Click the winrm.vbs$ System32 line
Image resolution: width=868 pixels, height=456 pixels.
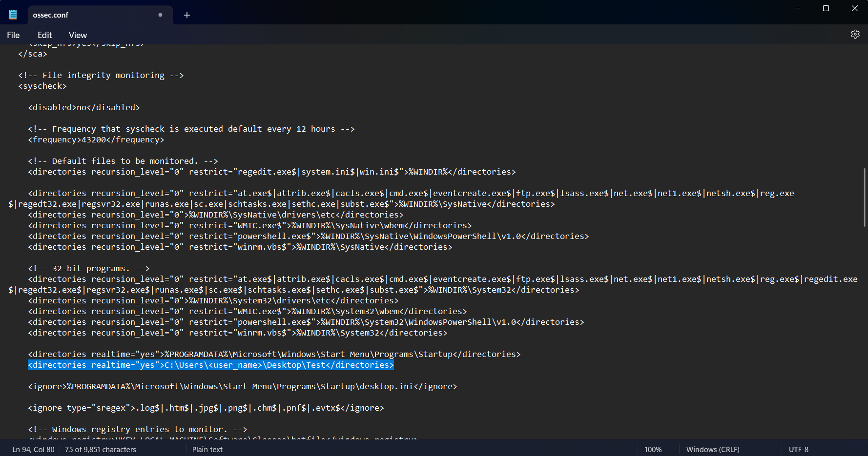[238, 333]
